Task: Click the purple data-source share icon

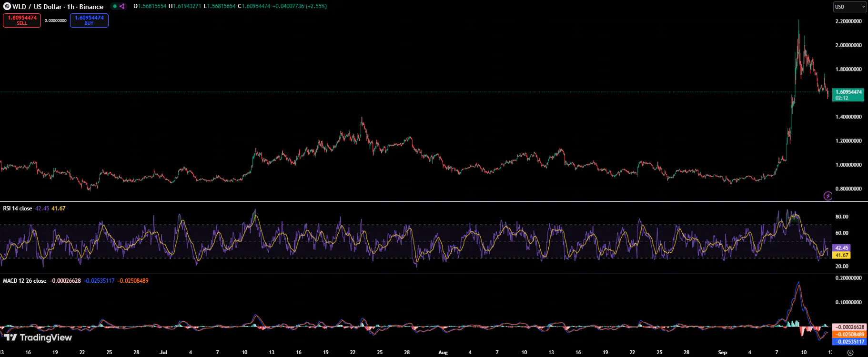Action: (122, 7)
